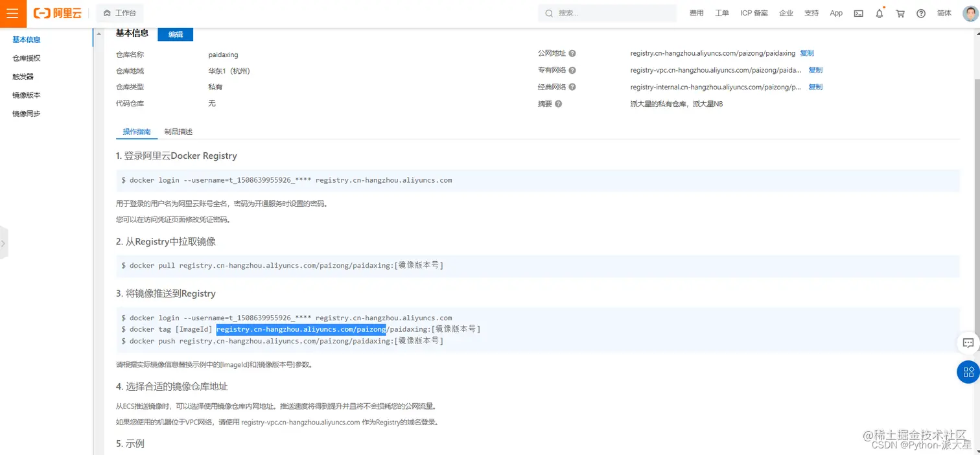
Task: Copy the 公网地址 registry address
Action: 807,53
